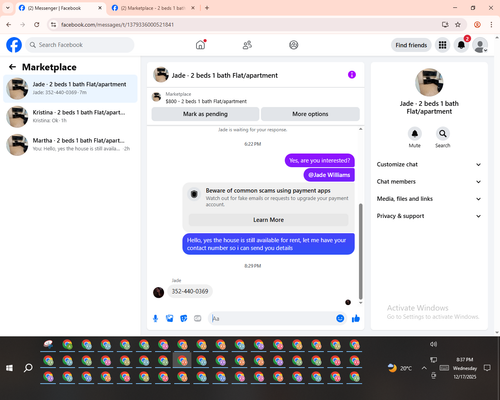The image size is (500, 400).
Task: Open the Friends icon in top bar
Action: click(x=247, y=45)
